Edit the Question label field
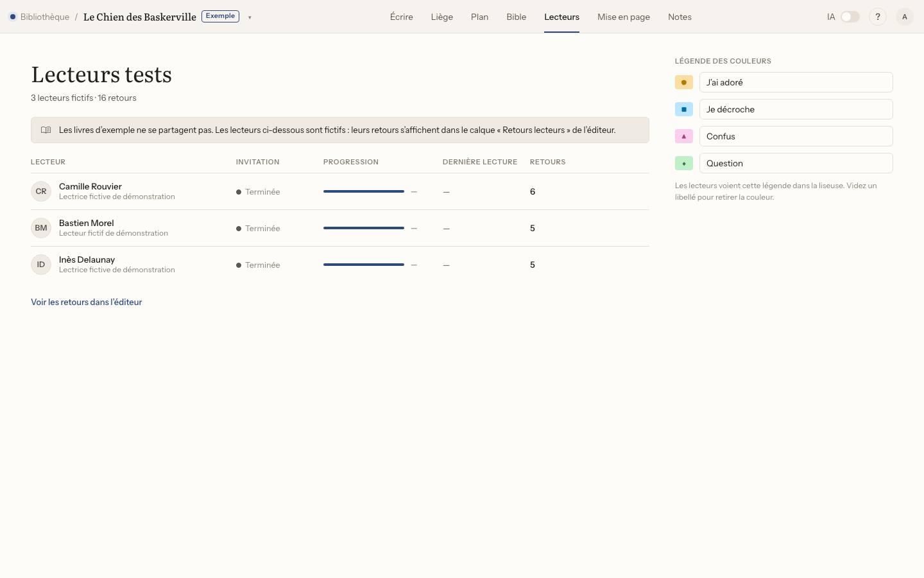This screenshot has width=924, height=578. click(796, 163)
